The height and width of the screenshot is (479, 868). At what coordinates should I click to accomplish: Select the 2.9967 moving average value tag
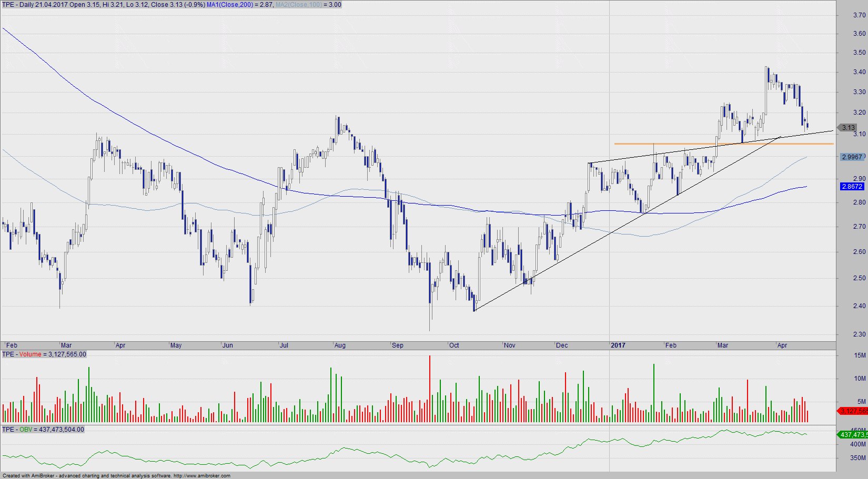852,157
